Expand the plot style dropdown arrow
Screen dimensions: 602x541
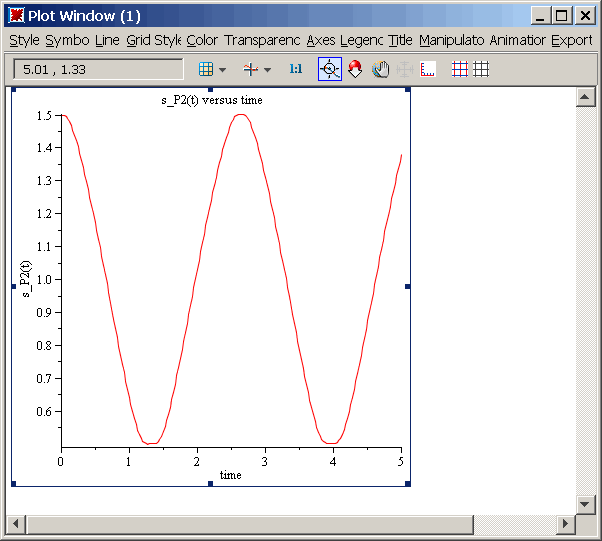[x=222, y=70]
